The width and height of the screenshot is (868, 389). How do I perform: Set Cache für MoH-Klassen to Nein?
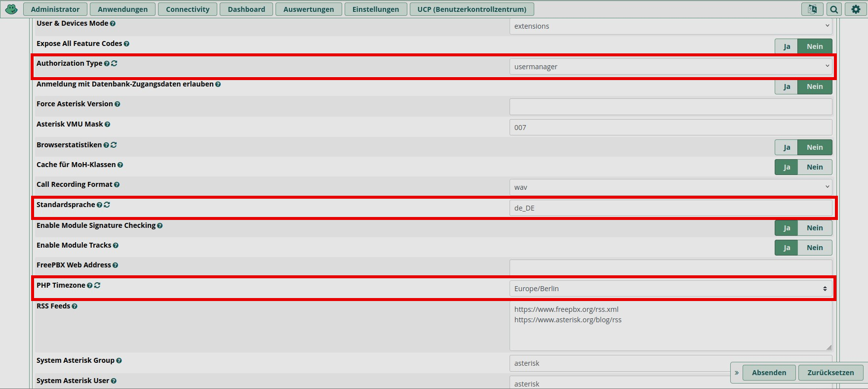point(814,167)
